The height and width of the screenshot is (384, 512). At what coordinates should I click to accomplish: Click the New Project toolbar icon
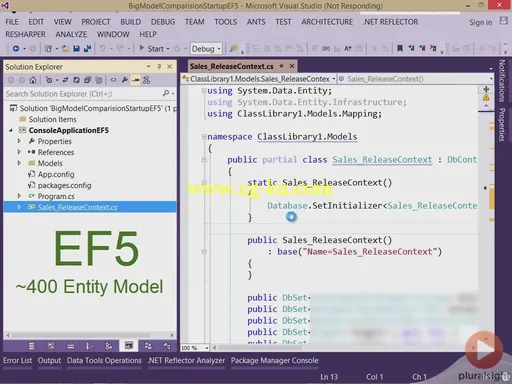pos(48,49)
